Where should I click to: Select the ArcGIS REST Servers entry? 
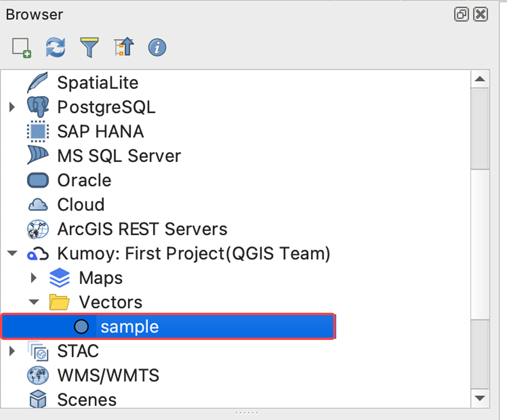coord(142,229)
